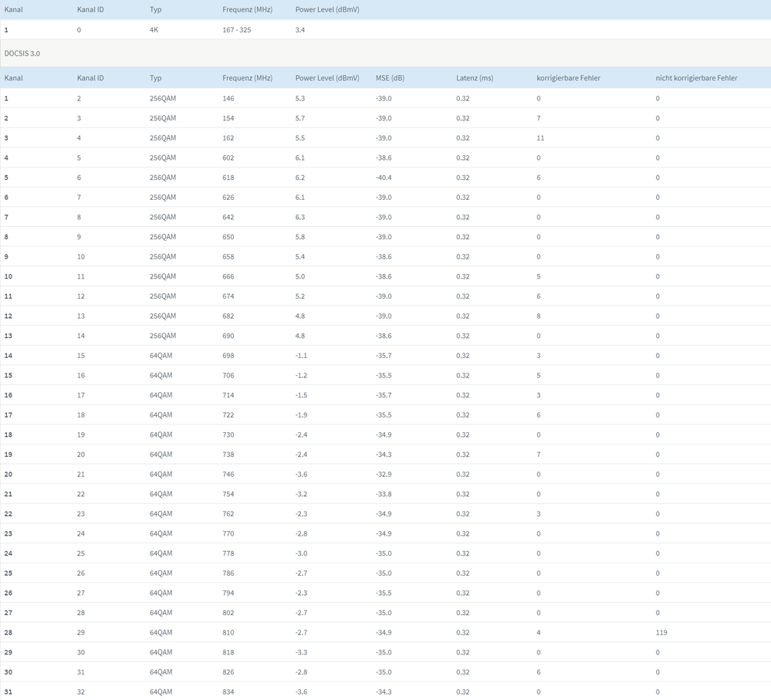The height and width of the screenshot is (700, 771).
Task: Select frequency 794 cell
Action: (x=228, y=593)
